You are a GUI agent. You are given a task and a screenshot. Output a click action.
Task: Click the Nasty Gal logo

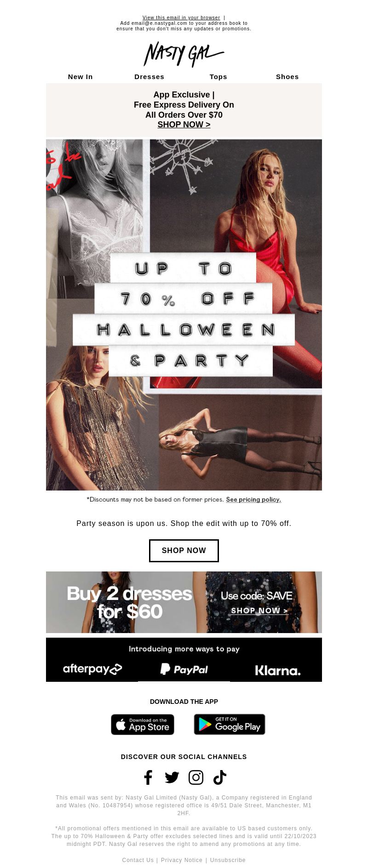click(x=184, y=54)
